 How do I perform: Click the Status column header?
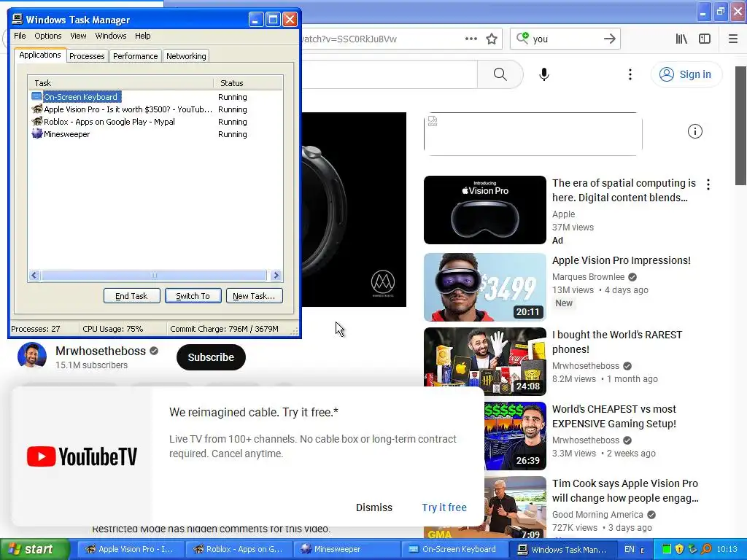tap(248, 83)
